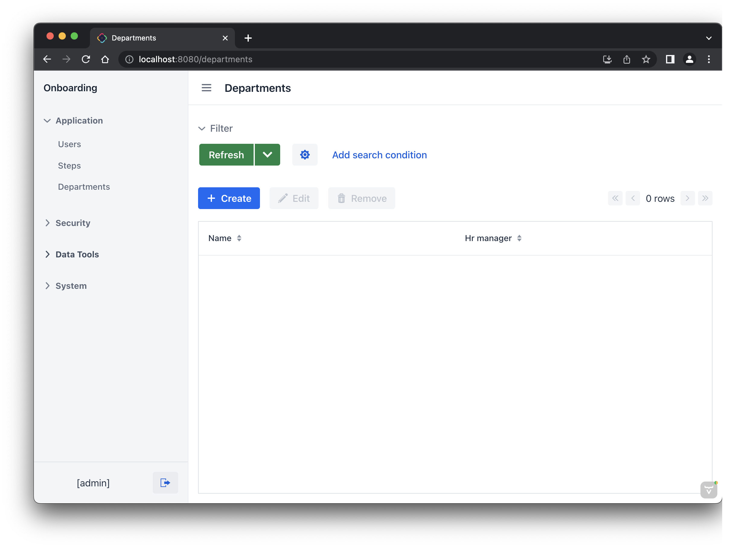
Task: Click the Filter toggle chevron
Action: tap(201, 128)
